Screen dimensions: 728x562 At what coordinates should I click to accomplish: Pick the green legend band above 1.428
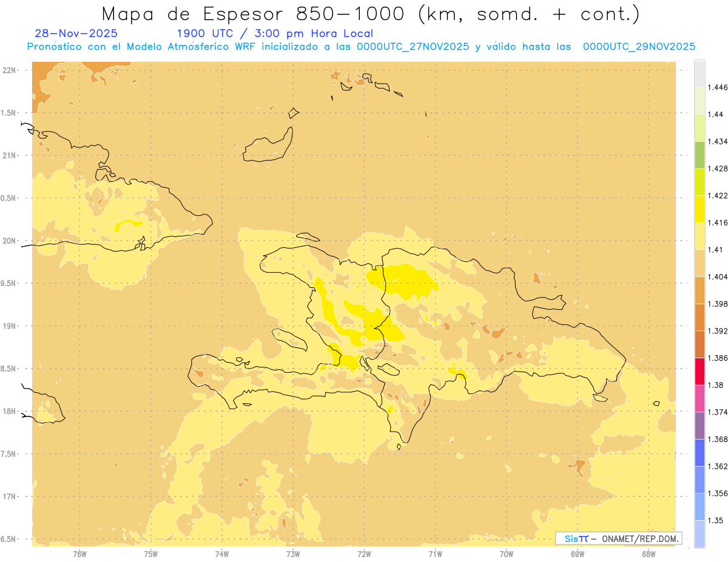699,155
